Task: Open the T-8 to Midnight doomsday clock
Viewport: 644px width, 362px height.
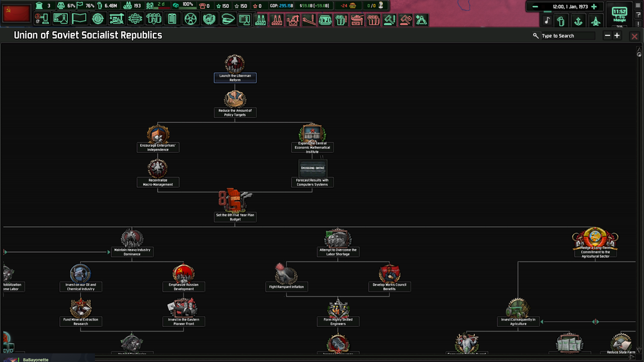Action: coord(619,14)
